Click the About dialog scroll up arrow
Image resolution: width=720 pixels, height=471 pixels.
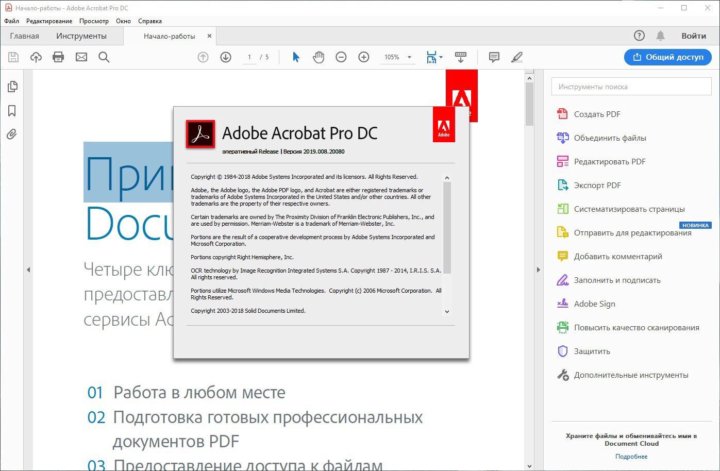tap(447, 178)
